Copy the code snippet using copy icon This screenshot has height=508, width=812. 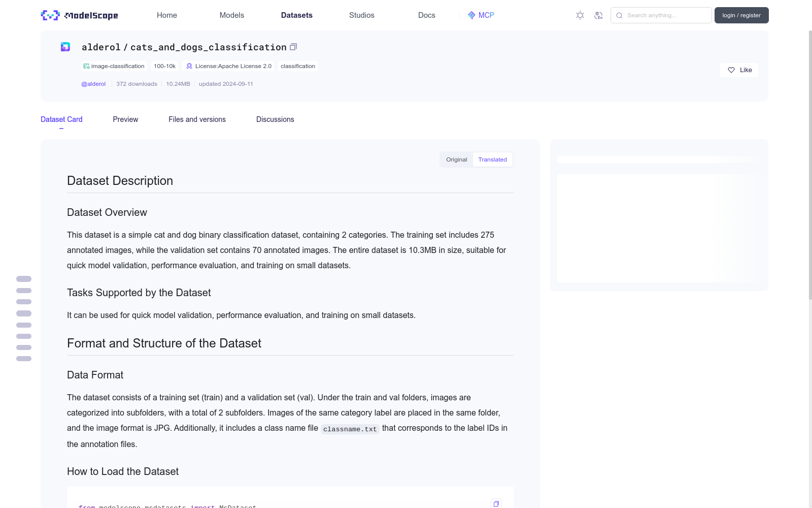496,503
